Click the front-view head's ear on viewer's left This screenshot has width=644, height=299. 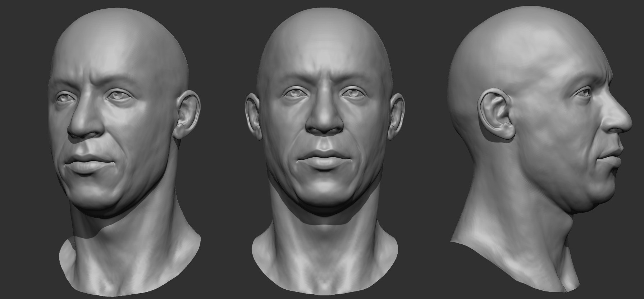pyautogui.click(x=253, y=115)
